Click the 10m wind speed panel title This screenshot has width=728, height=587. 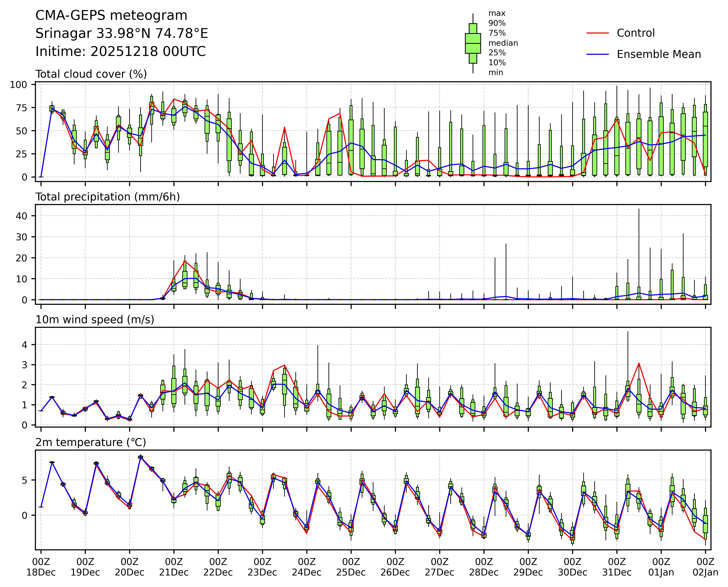tap(95, 320)
